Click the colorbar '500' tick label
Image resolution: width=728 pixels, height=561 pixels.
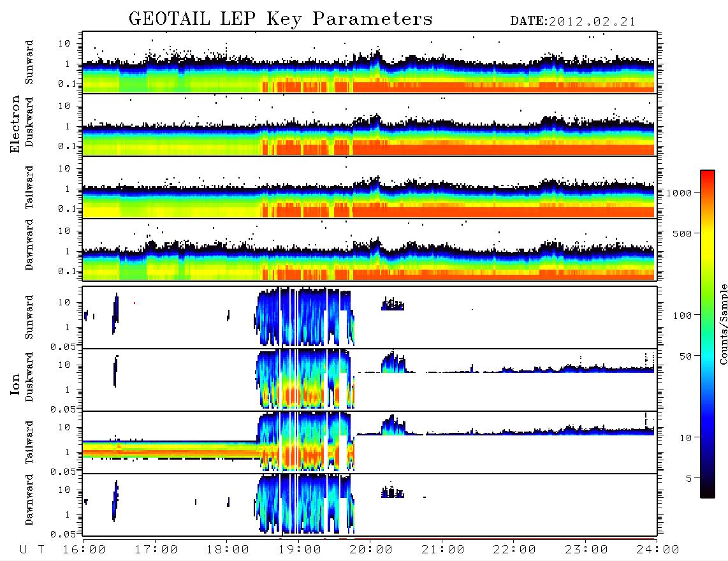click(x=682, y=234)
